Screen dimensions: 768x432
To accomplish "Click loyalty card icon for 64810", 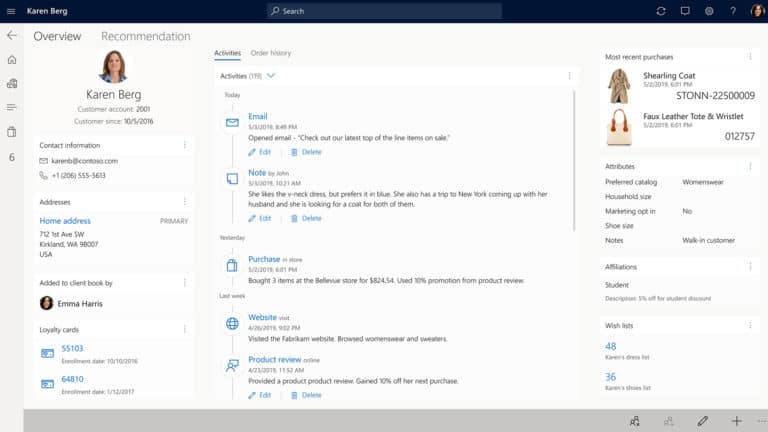I will coord(48,384).
